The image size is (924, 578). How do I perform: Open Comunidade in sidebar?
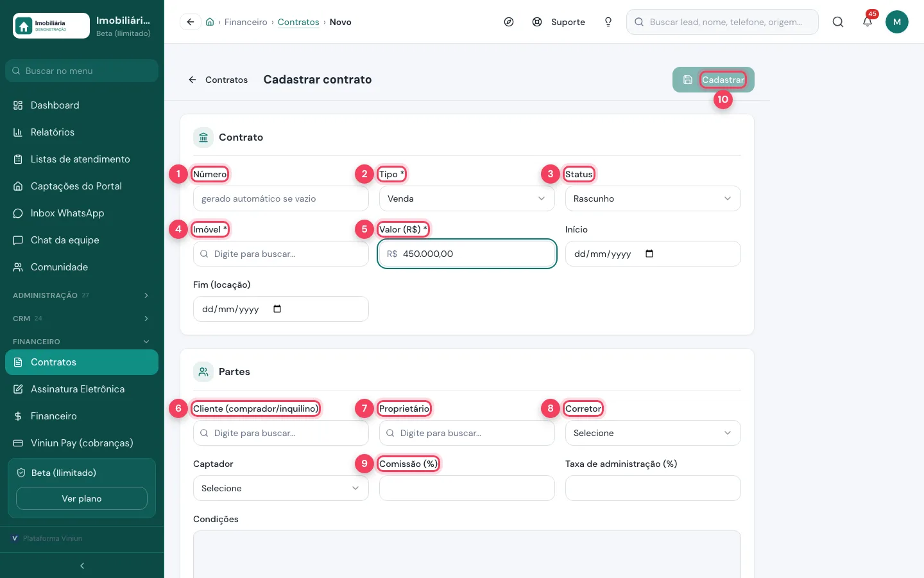[81, 267]
